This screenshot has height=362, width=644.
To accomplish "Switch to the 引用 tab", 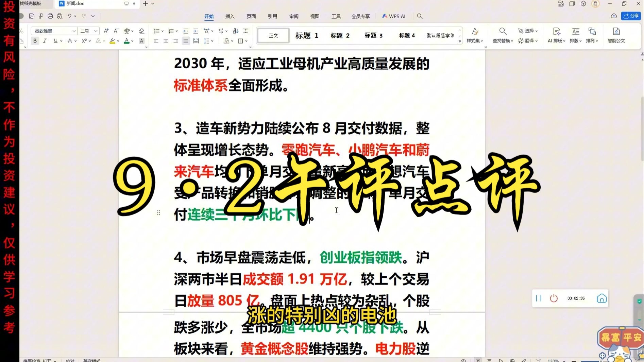I will 272,16.
